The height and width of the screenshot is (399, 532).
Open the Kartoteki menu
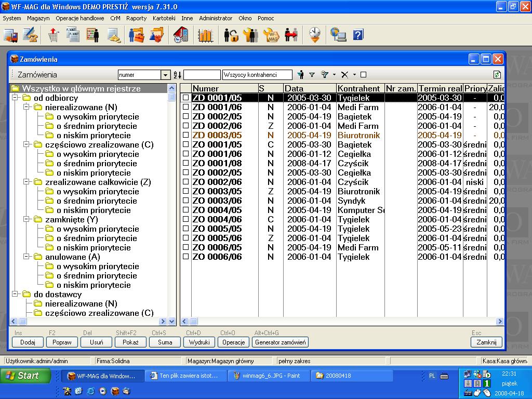tap(164, 18)
